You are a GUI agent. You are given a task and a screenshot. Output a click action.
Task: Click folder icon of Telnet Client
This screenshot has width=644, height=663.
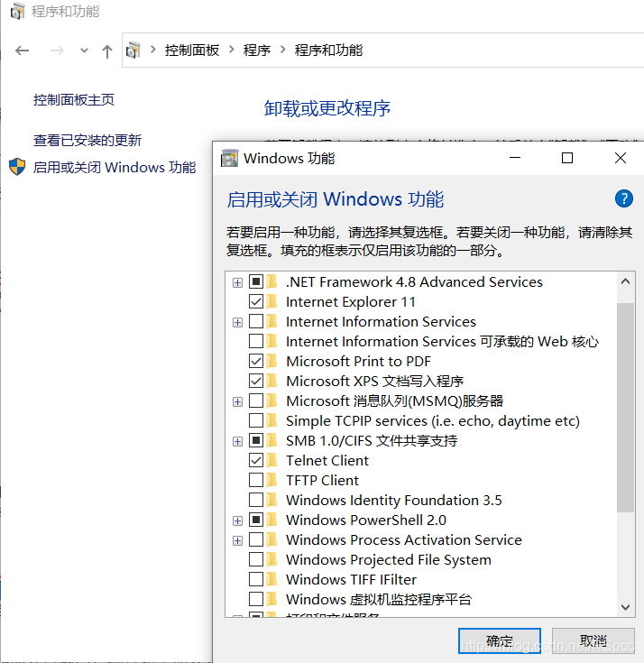tap(272, 460)
